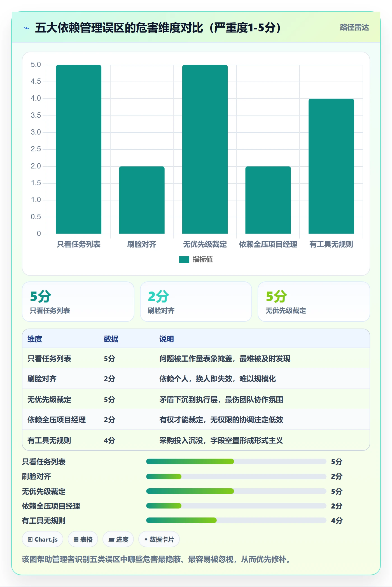Click the lightning bolt icon beside the title
The image size is (392, 587).
(27, 28)
